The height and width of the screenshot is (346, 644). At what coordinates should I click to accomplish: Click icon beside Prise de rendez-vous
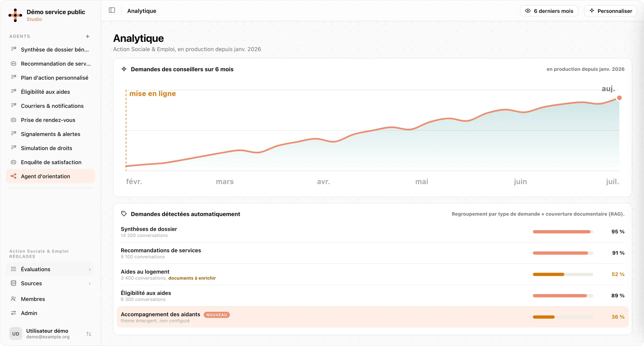point(13,120)
